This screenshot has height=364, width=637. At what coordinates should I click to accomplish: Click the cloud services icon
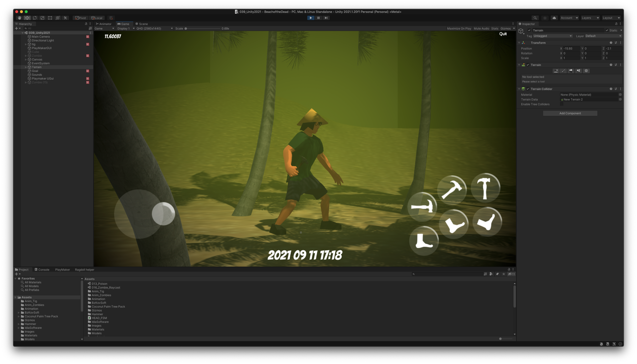(x=554, y=18)
